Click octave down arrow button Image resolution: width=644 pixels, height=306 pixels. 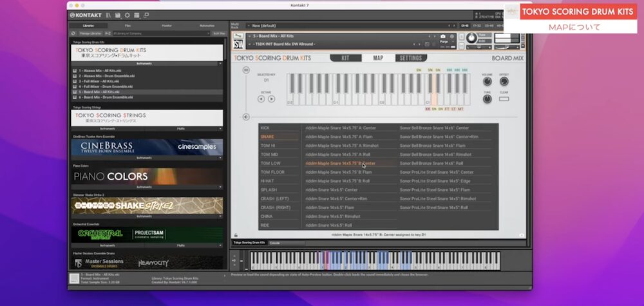coord(261,99)
